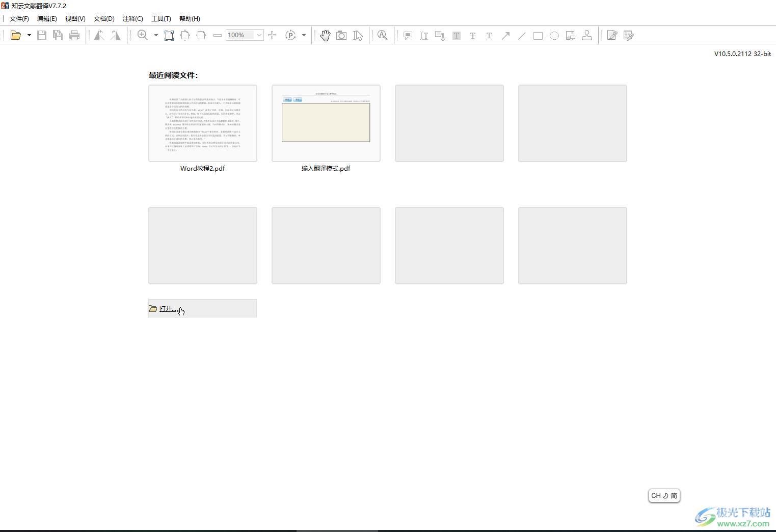Open the 帮助(H) menu

point(190,18)
